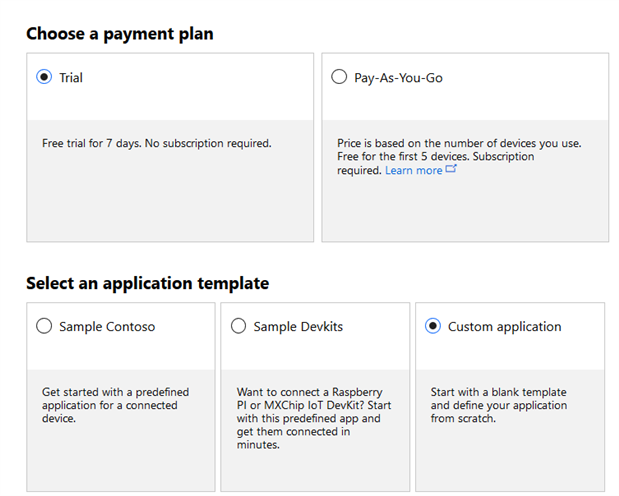Open the Learn more link
The width and height of the screenshot is (619, 496).
413,171
